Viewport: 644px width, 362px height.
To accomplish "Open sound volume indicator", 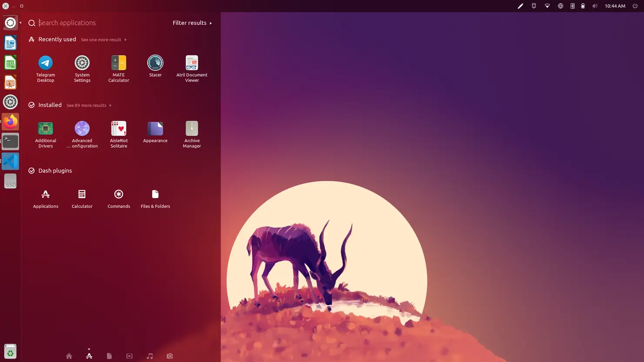I will point(595,6).
